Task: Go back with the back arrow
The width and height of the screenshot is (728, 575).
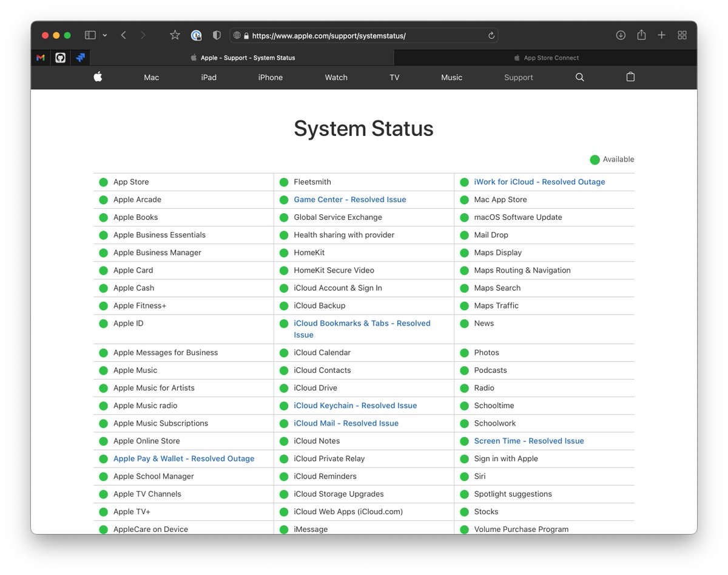Action: click(x=123, y=35)
